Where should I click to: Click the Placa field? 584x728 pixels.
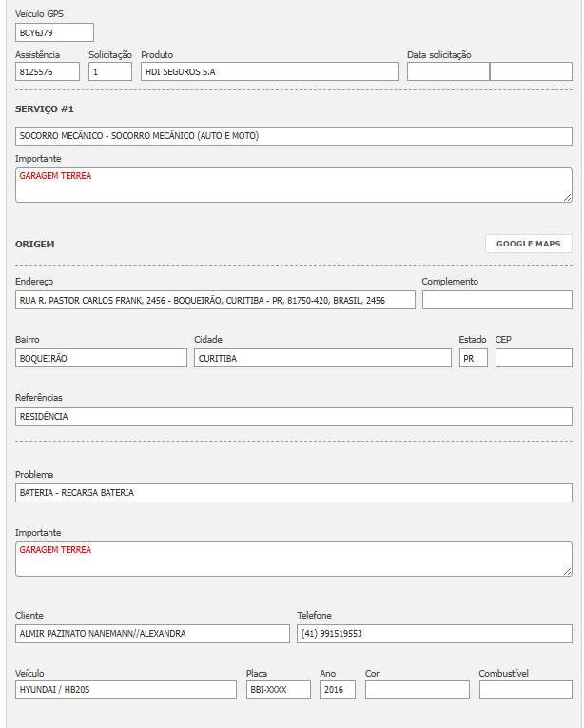click(x=278, y=690)
